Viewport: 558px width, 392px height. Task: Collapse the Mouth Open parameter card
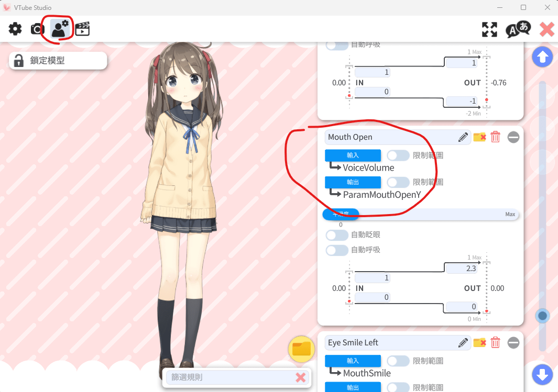click(x=513, y=137)
